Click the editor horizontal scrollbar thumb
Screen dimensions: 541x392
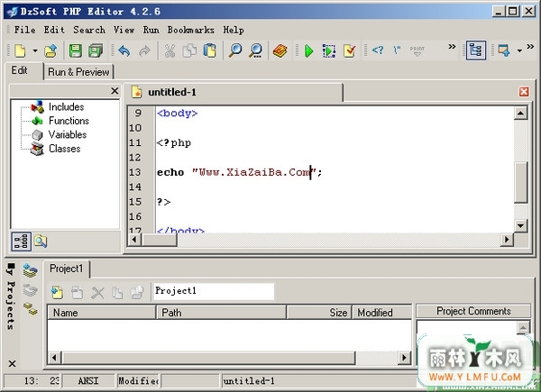[160, 240]
